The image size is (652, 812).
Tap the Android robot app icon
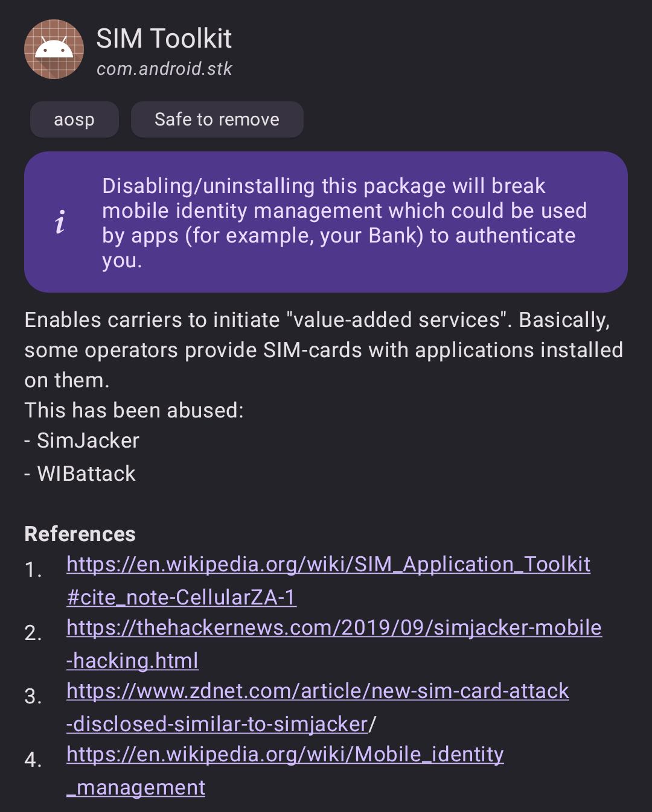click(54, 49)
